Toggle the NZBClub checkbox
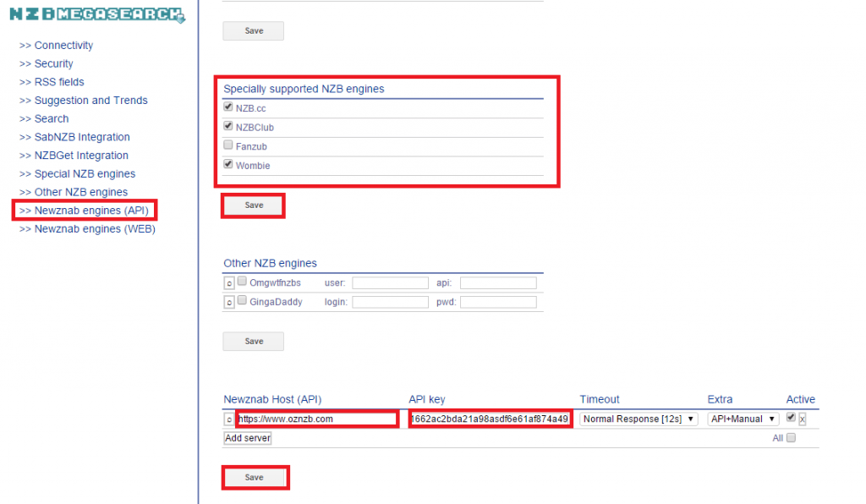 (227, 125)
